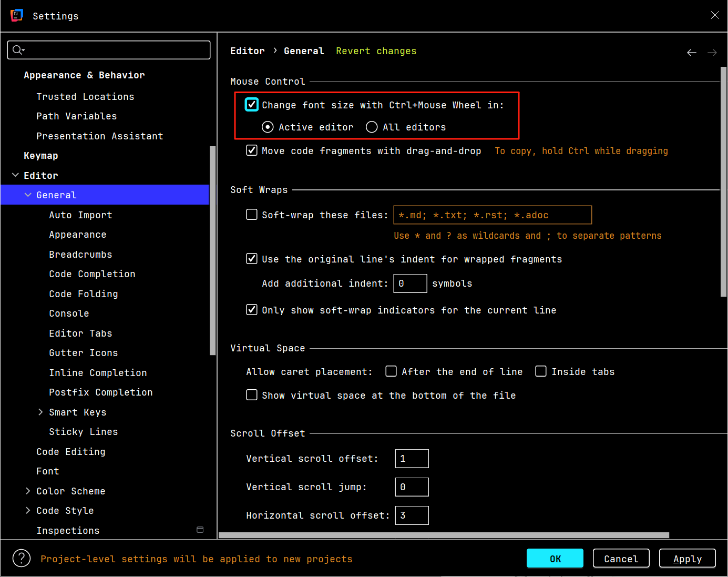The height and width of the screenshot is (577, 728).
Task: Click the help question mark icon
Action: 22,558
